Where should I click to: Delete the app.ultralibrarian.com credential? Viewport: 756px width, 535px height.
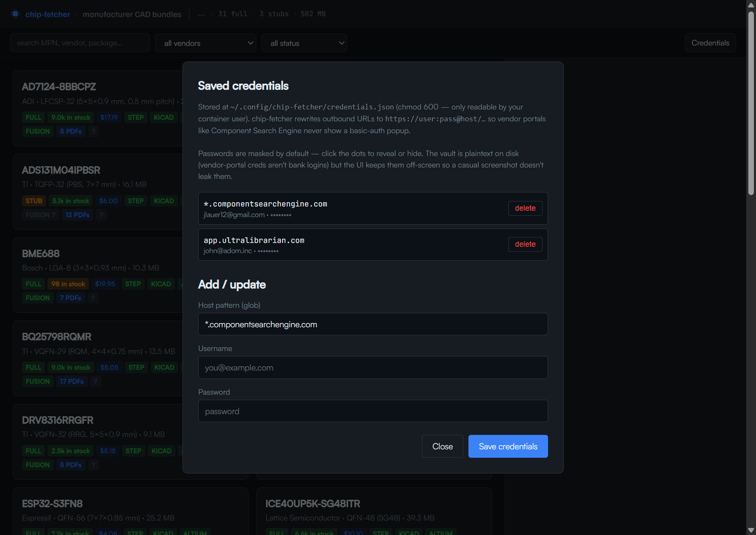click(525, 244)
